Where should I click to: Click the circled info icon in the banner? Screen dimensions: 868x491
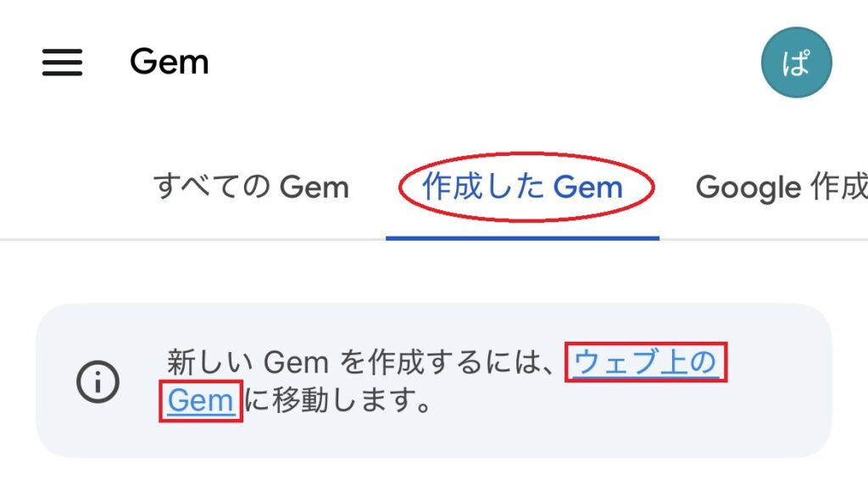point(98,382)
